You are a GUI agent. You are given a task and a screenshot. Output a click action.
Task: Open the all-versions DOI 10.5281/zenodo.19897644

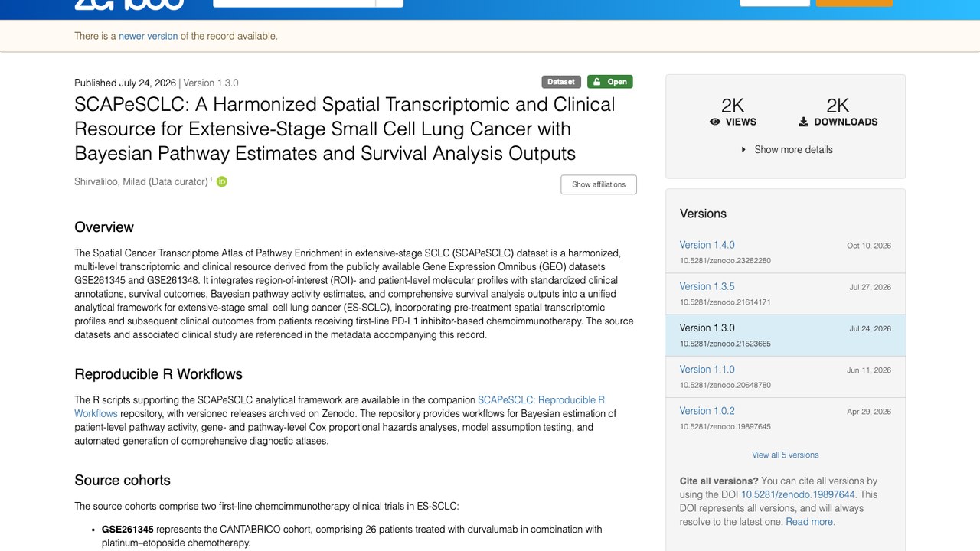(798, 494)
